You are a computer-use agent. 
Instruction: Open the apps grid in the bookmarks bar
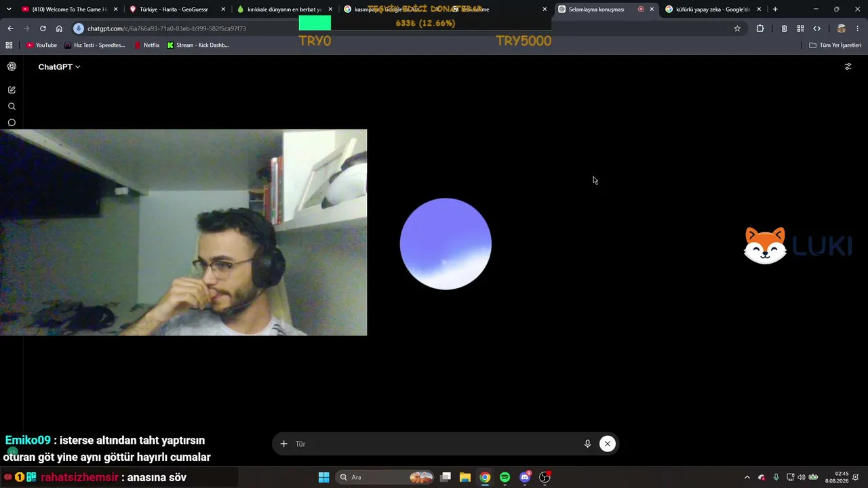9,45
